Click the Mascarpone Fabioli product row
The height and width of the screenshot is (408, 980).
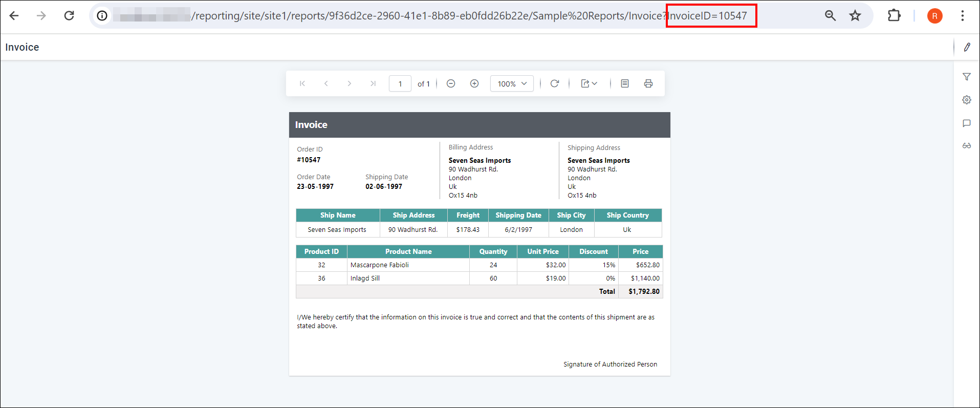[480, 265]
